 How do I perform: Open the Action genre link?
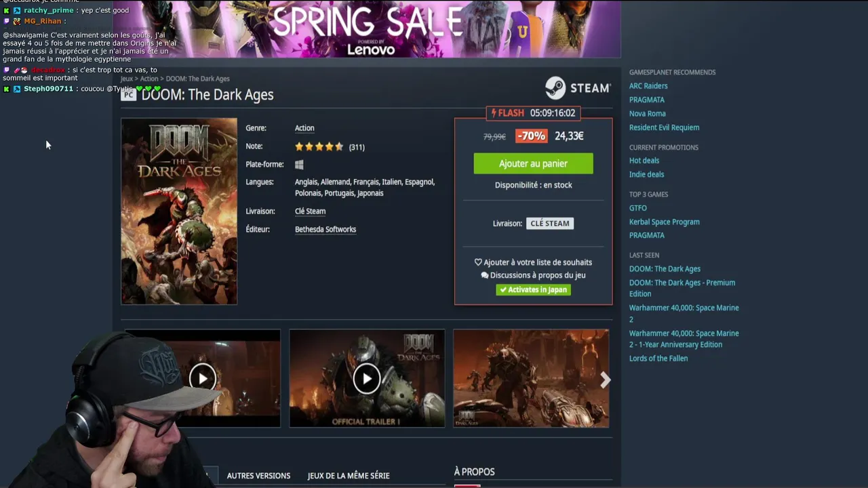(304, 128)
